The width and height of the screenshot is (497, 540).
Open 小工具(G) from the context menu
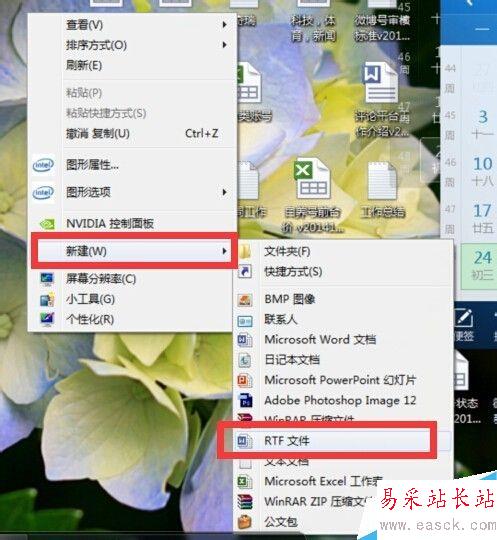point(132,299)
